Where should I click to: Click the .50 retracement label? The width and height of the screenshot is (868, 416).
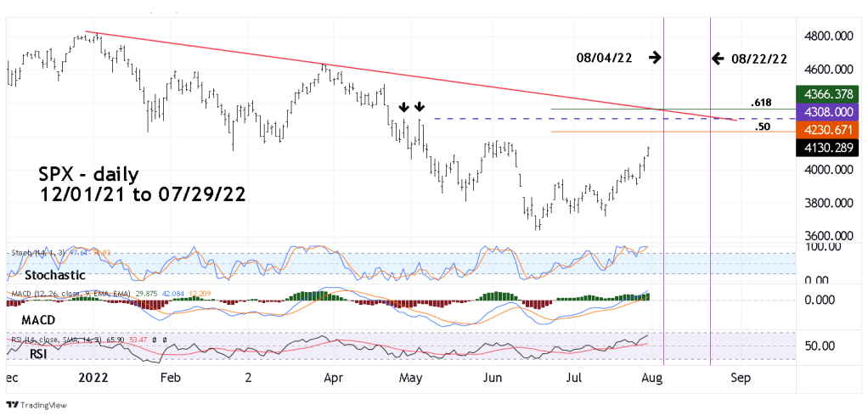click(x=763, y=126)
